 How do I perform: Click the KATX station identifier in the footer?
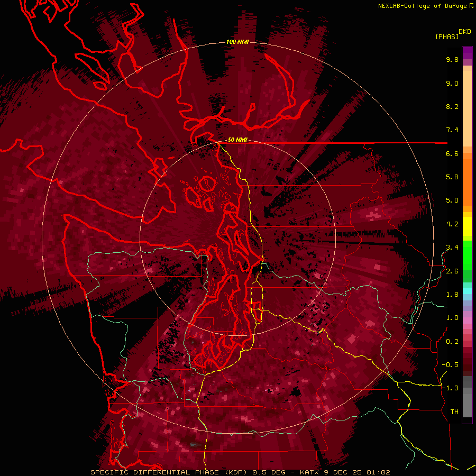(309, 472)
